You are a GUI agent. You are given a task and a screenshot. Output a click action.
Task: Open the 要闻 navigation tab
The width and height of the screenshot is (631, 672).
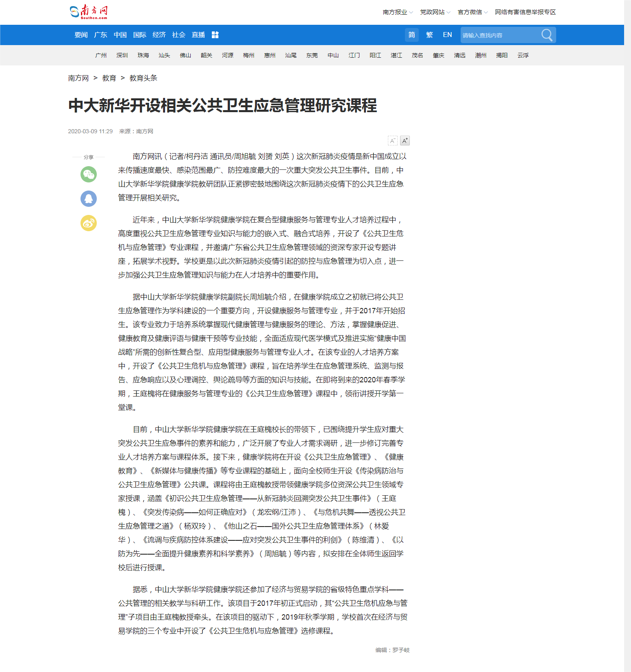coord(81,35)
